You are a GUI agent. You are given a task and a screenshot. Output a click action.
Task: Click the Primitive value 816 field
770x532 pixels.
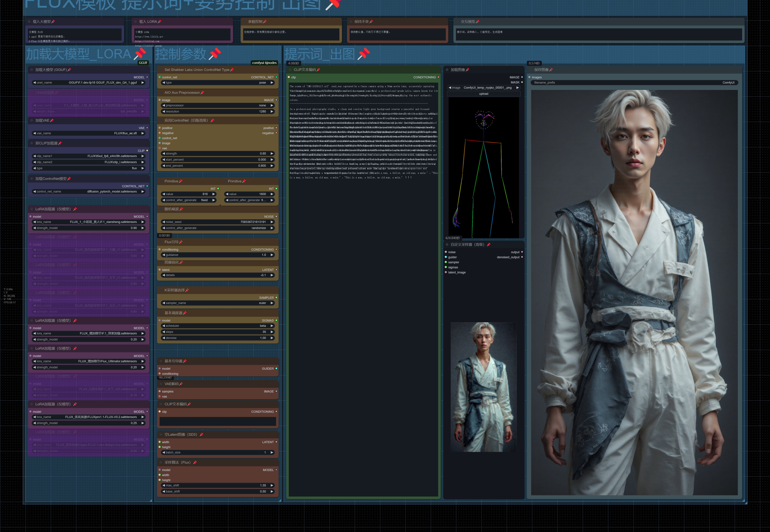189,194
